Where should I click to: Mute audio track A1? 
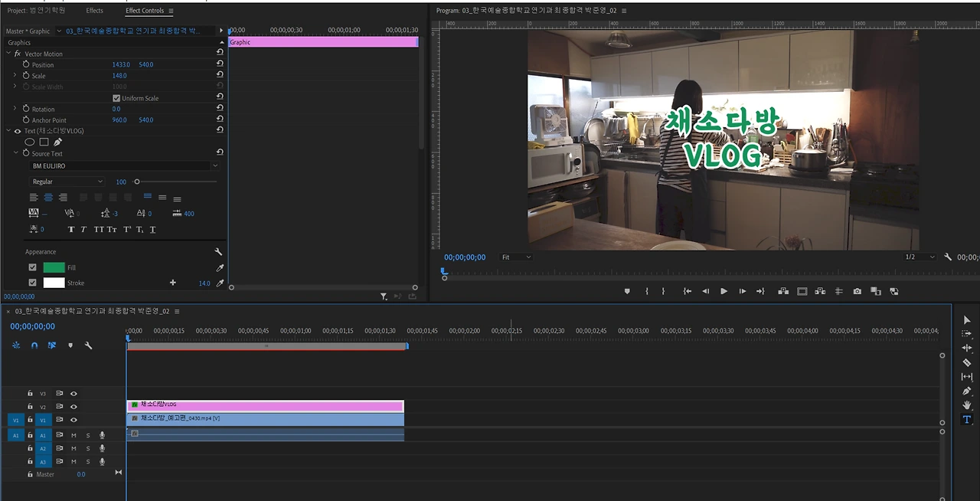pos(73,435)
